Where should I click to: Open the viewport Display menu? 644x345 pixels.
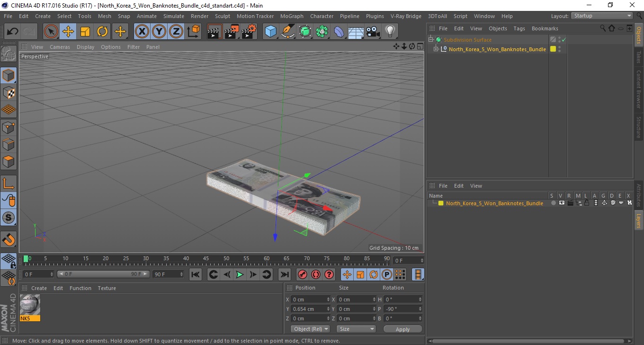tap(86, 47)
